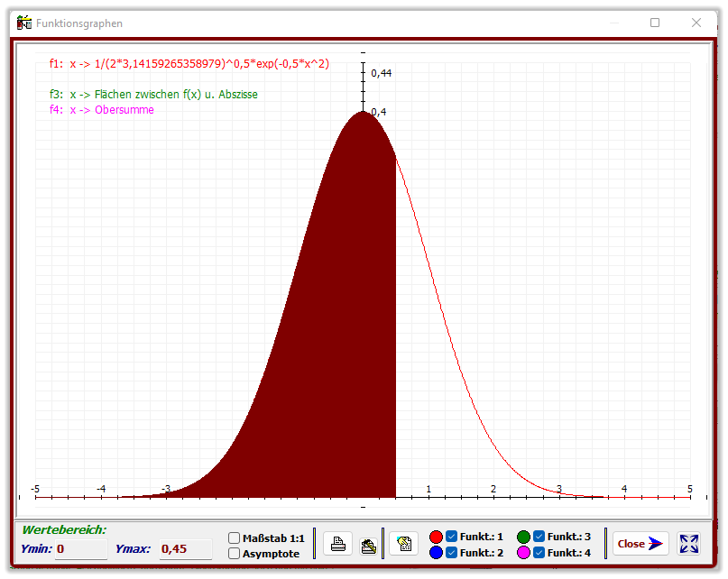Select the green color circle for function 3
Image resolution: width=728 pixels, height=579 pixels.
(524, 537)
